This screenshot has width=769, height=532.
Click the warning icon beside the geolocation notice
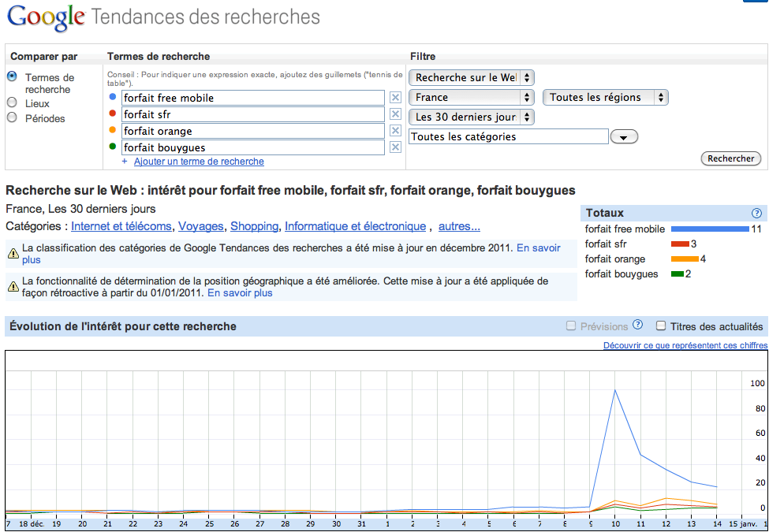point(13,287)
